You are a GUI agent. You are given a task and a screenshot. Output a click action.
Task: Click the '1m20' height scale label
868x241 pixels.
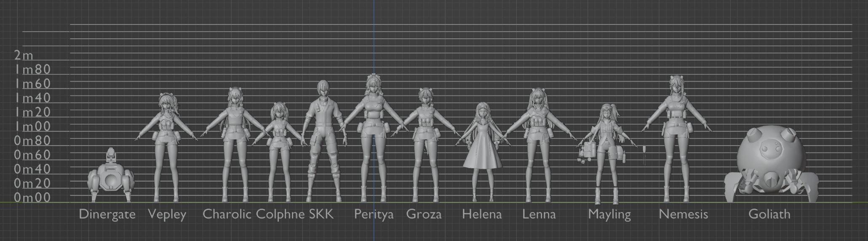33,112
